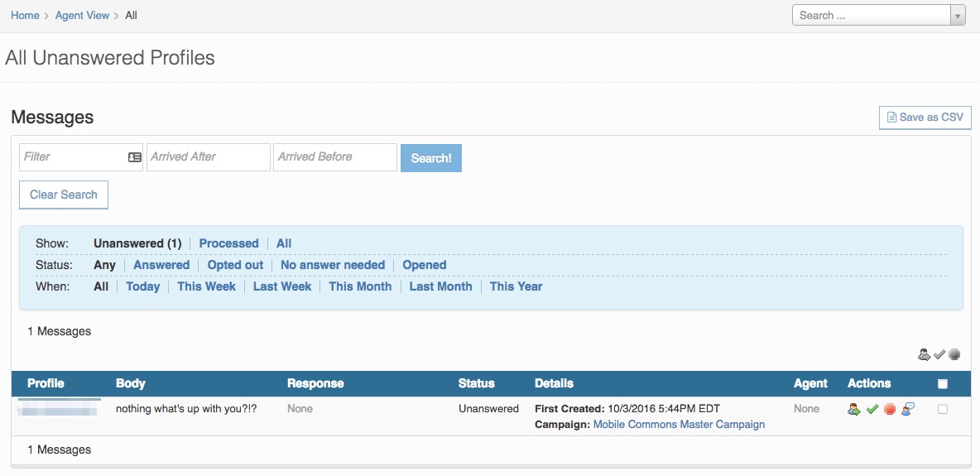The image size is (980, 476).
Task: Filter When by Last Month
Action: [x=440, y=286]
